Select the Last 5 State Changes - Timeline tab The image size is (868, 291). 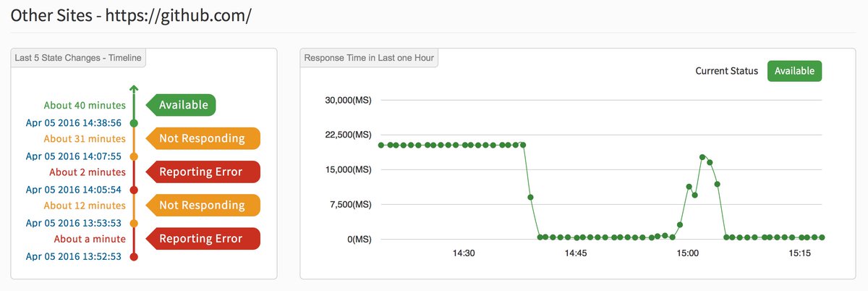(78, 58)
